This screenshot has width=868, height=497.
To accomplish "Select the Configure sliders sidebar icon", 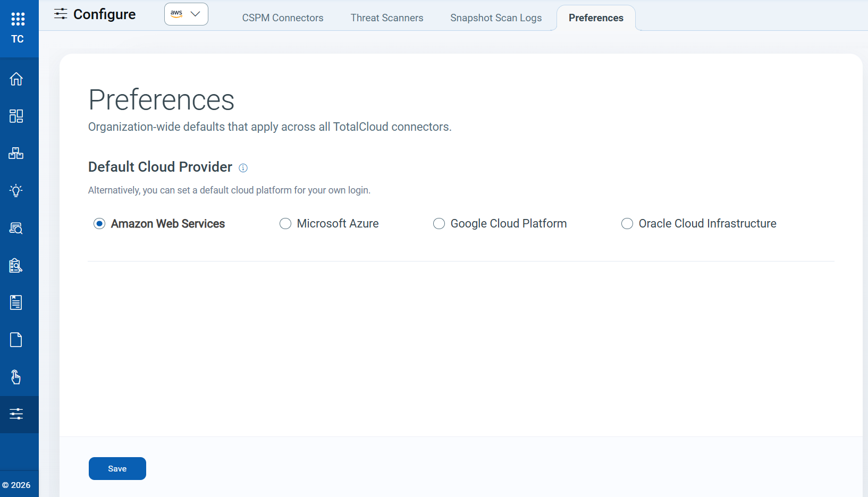I will (16, 414).
